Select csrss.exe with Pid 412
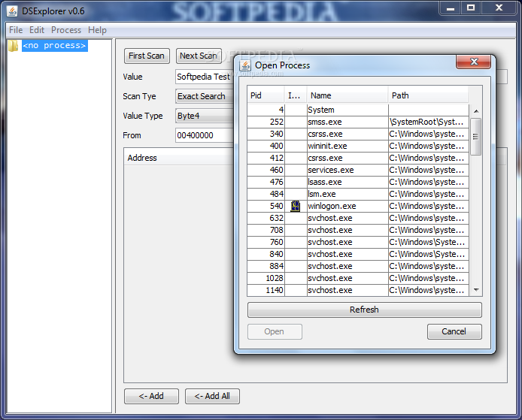The width and height of the screenshot is (522, 420). 358,158
